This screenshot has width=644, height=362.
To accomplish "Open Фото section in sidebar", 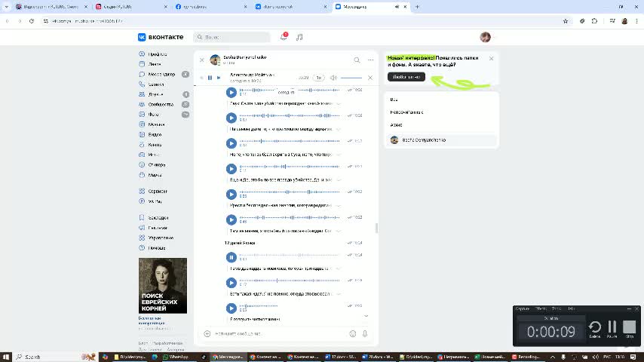I will coord(153,115).
